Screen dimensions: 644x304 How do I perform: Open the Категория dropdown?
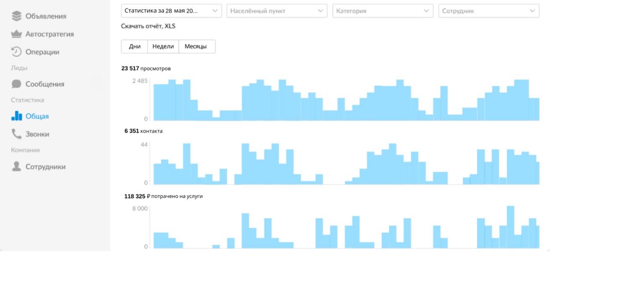tap(383, 11)
